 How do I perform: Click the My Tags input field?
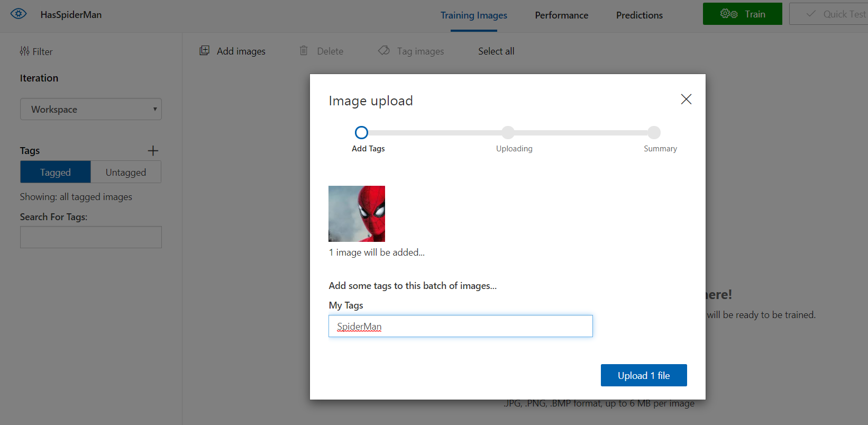(460, 327)
